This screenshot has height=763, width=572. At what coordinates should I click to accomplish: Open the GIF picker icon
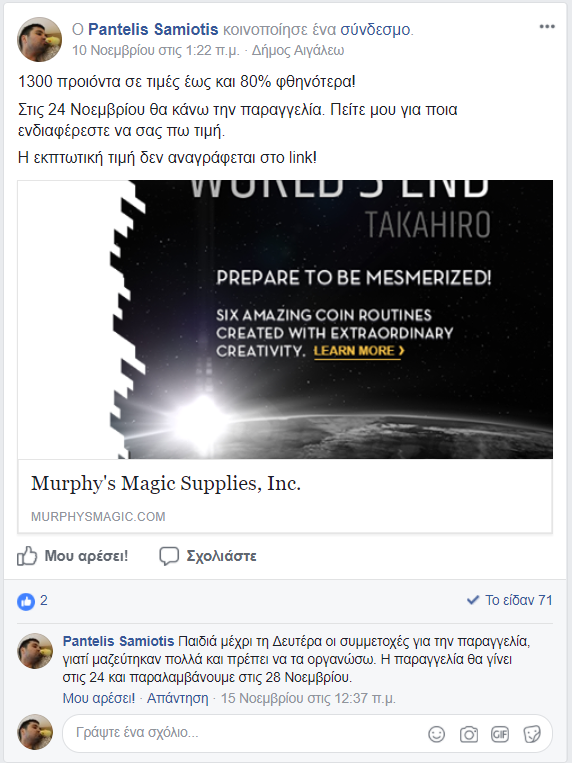[x=500, y=734]
